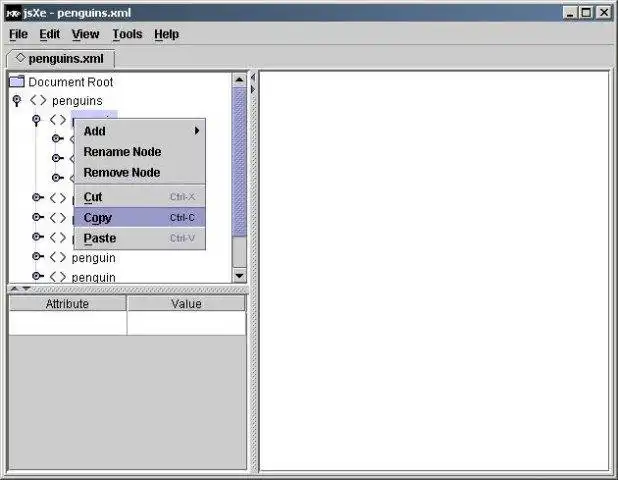Choose Cut in the context menu

tap(140, 197)
